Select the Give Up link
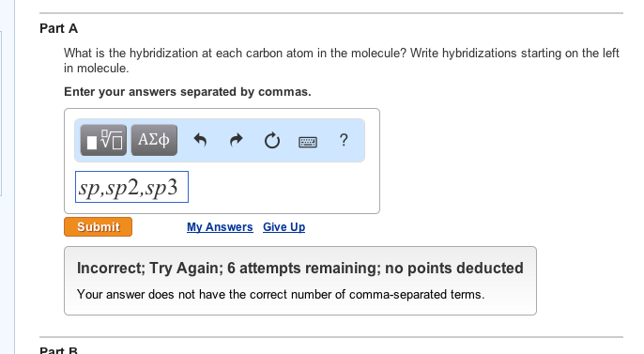Viewport: 644px width, 354px height. (284, 227)
